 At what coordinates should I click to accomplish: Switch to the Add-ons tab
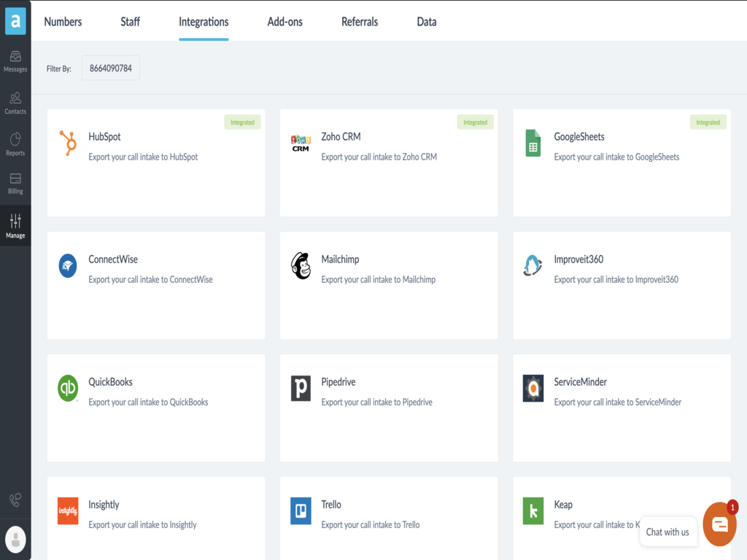285,22
